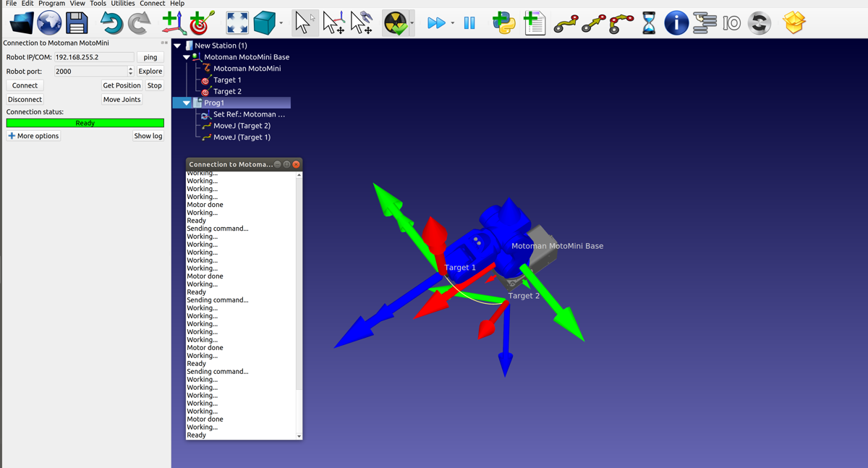Click the Move Joints button
The height and width of the screenshot is (468, 868).
pyautogui.click(x=122, y=99)
